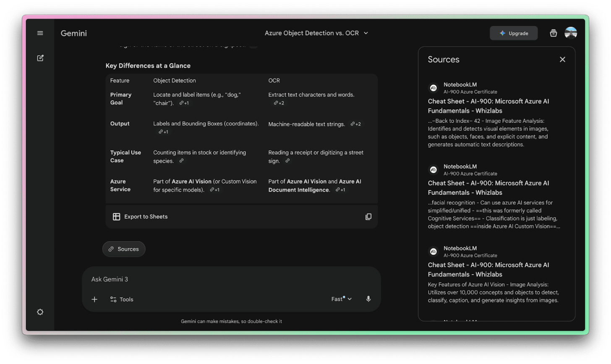This screenshot has height=364, width=611.
Task: Open citation link after Labels and Bounding Boxes
Action: point(163,132)
